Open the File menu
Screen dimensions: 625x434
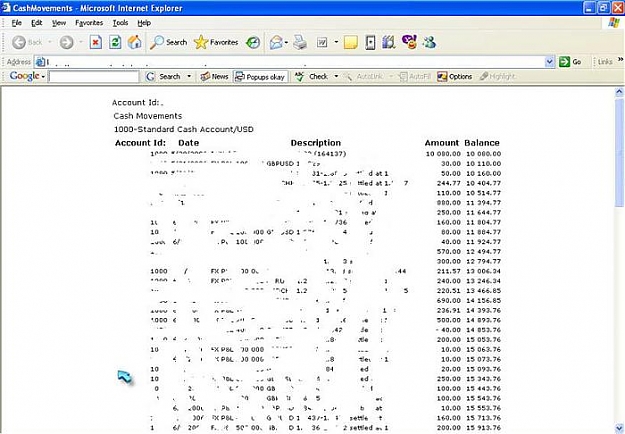click(x=16, y=23)
